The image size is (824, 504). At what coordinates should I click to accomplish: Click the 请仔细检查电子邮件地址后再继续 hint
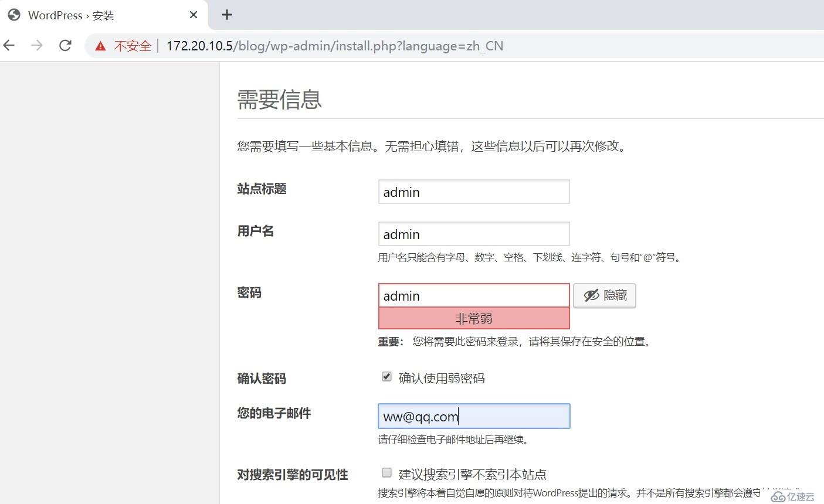point(455,440)
